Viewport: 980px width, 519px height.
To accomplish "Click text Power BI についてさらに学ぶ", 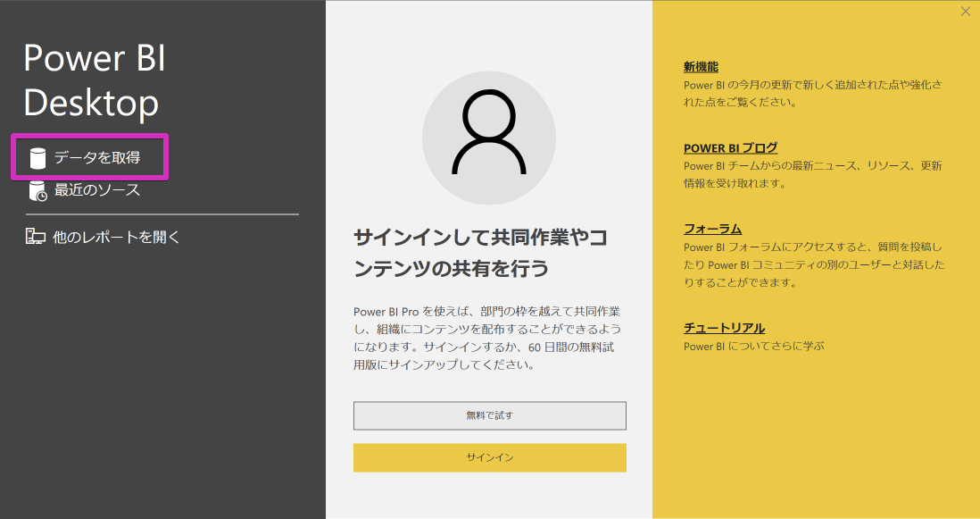I will point(754,346).
